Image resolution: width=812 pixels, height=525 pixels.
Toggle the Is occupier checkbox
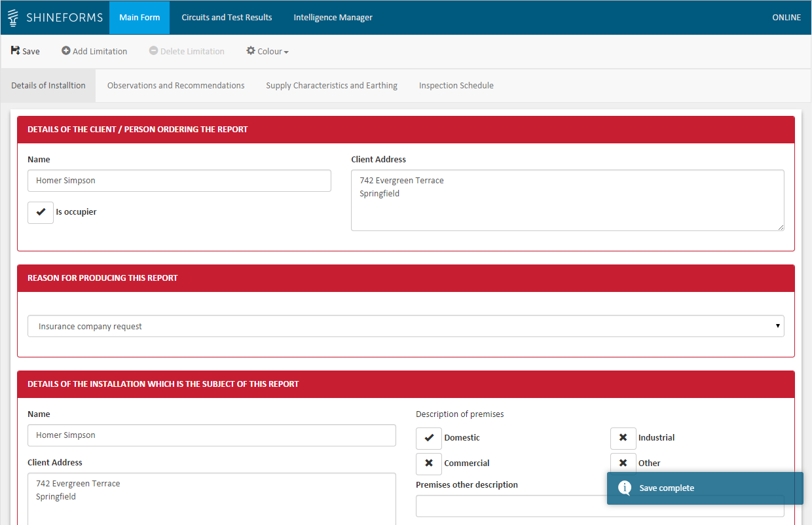coord(41,212)
